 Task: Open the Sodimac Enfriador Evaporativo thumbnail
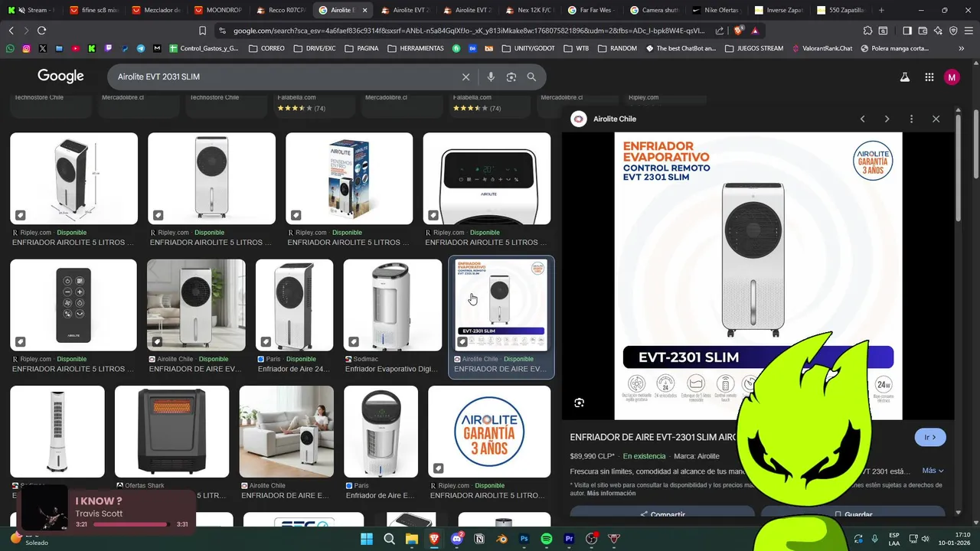pyautogui.click(x=392, y=305)
